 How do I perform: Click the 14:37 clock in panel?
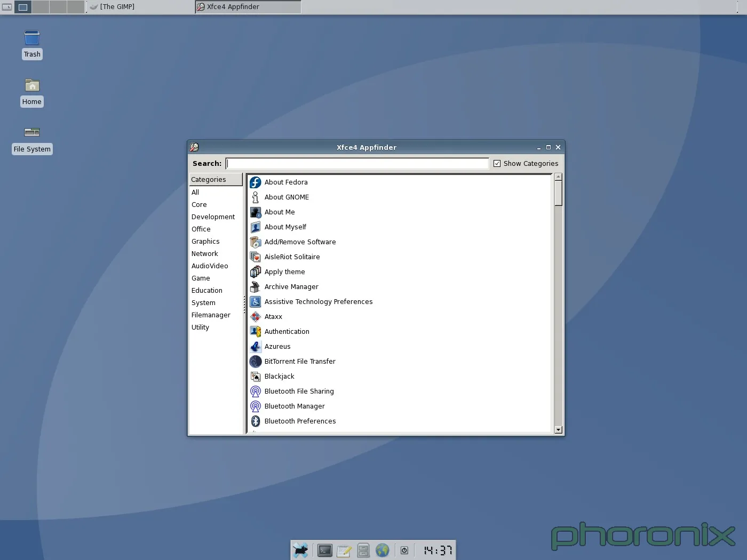[438, 550]
